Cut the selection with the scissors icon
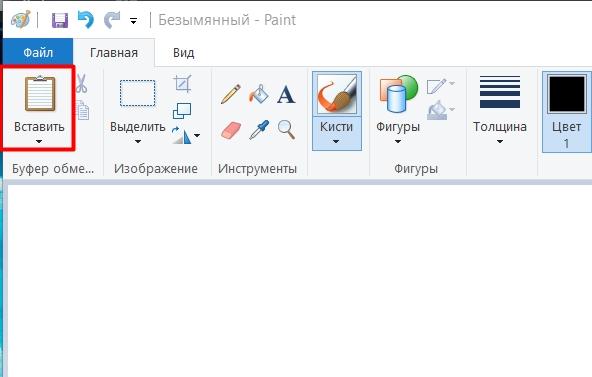 (x=82, y=84)
